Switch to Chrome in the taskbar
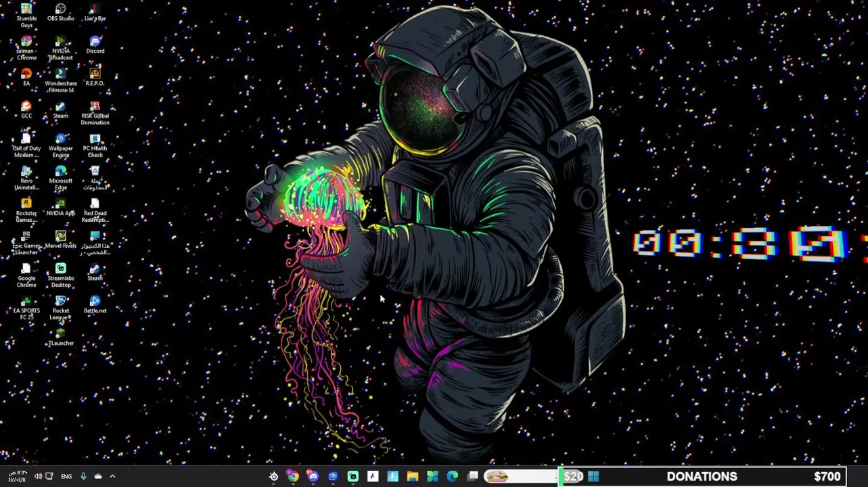The width and height of the screenshot is (868, 487). 293,476
